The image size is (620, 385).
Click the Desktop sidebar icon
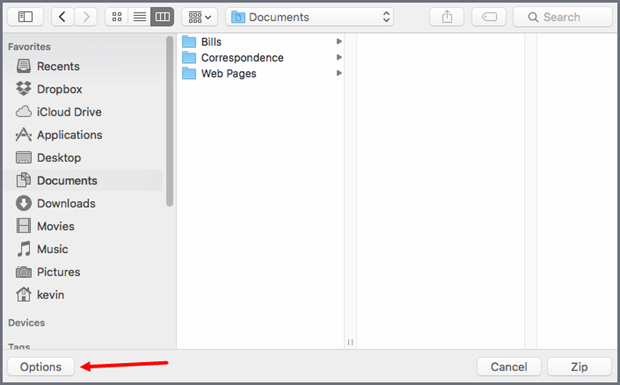(24, 158)
